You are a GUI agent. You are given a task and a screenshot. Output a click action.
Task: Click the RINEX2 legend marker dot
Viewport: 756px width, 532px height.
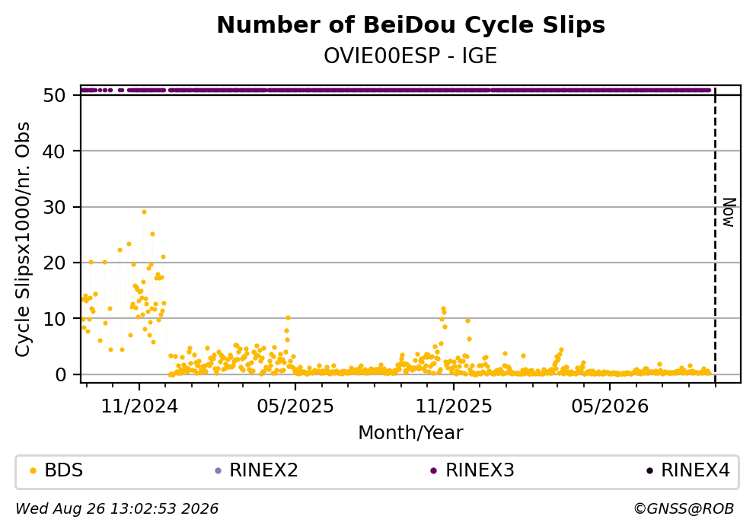(x=218, y=471)
